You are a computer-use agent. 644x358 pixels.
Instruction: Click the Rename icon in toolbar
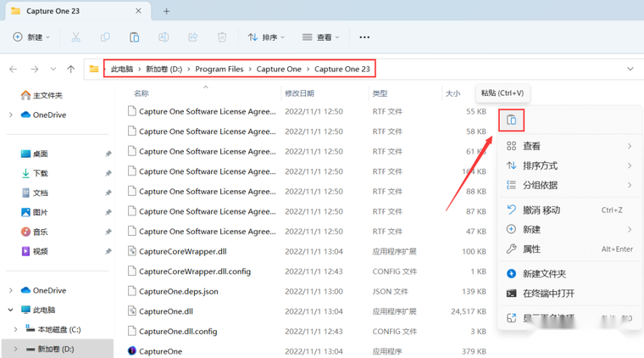164,37
